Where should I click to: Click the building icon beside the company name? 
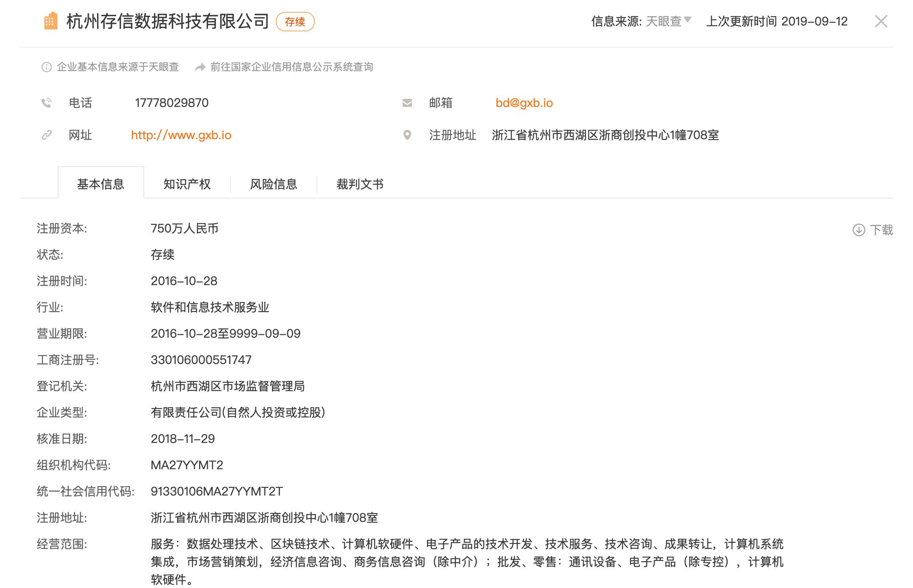[50, 20]
